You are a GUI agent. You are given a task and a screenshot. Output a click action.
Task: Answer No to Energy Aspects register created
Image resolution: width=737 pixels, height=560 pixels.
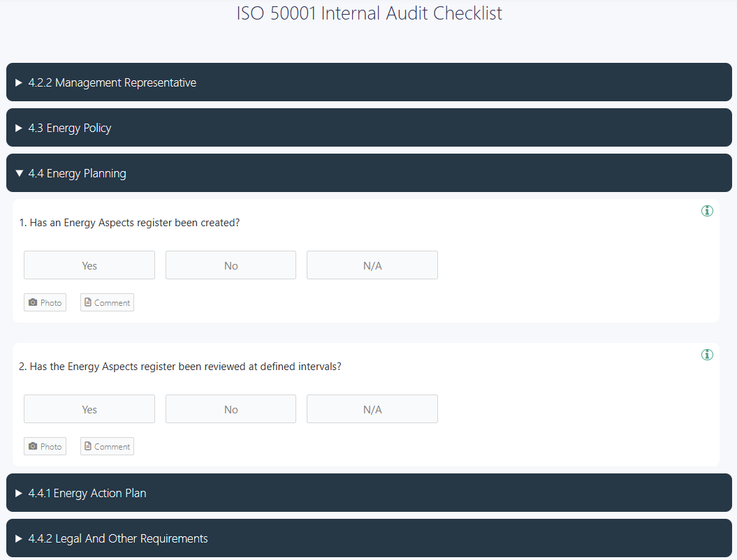(231, 265)
